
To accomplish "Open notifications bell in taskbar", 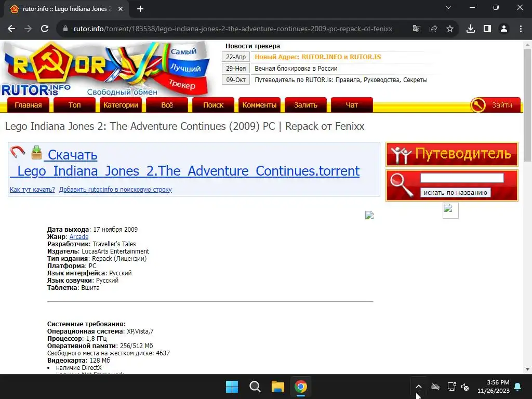I will click(x=518, y=387).
